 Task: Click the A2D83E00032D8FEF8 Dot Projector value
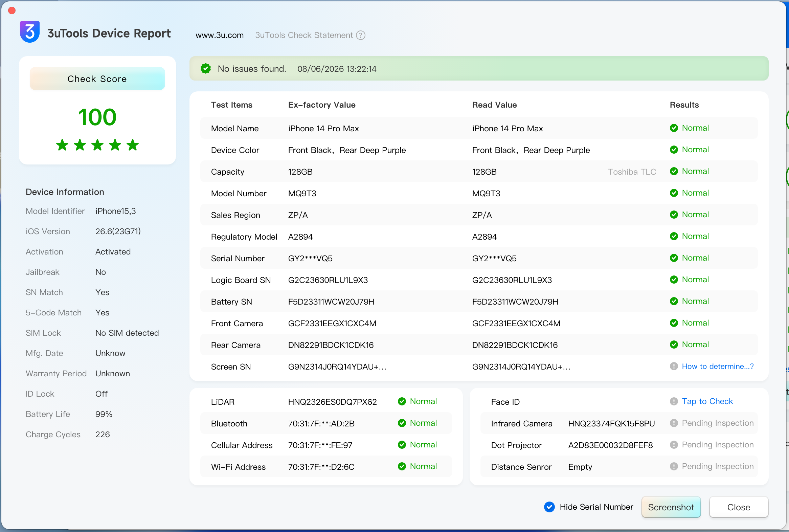click(x=610, y=445)
